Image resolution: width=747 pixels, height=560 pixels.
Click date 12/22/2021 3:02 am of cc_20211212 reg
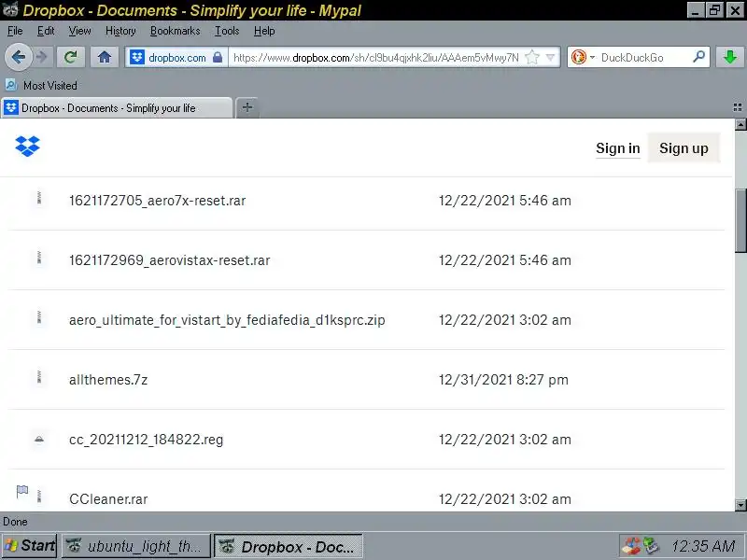point(505,440)
